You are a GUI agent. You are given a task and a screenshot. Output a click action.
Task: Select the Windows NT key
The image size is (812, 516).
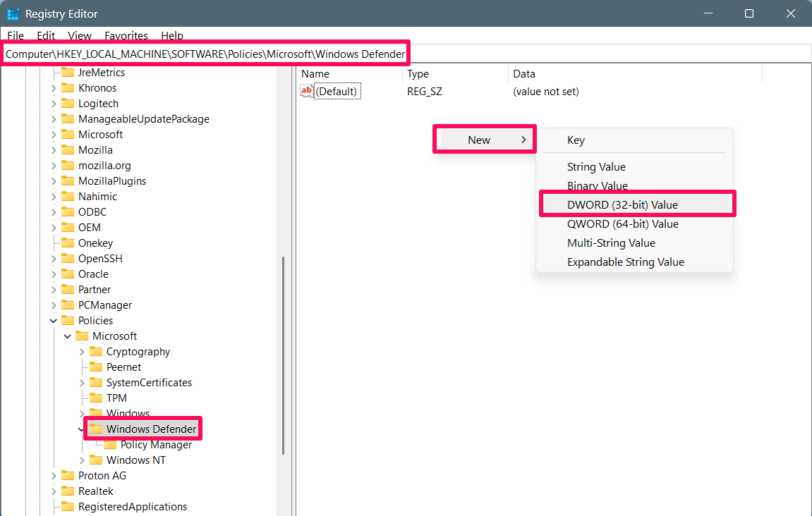pyautogui.click(x=135, y=460)
